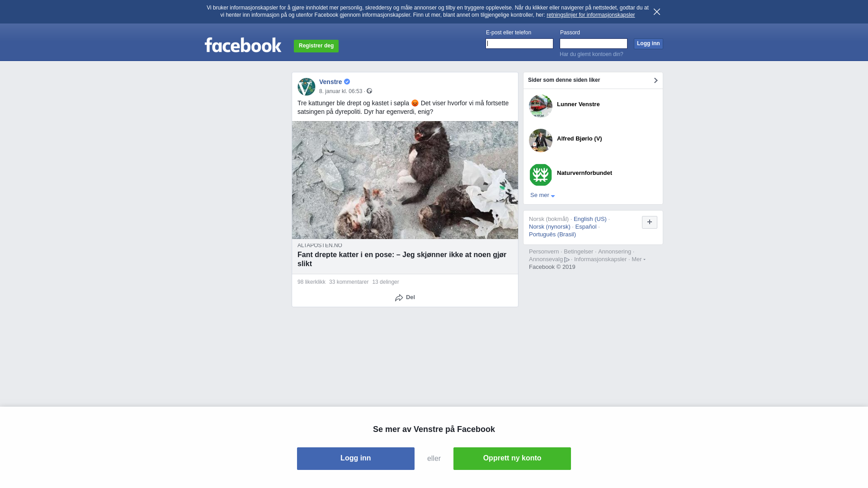Click the public globe privacy icon
868x488 pixels.
(x=369, y=91)
